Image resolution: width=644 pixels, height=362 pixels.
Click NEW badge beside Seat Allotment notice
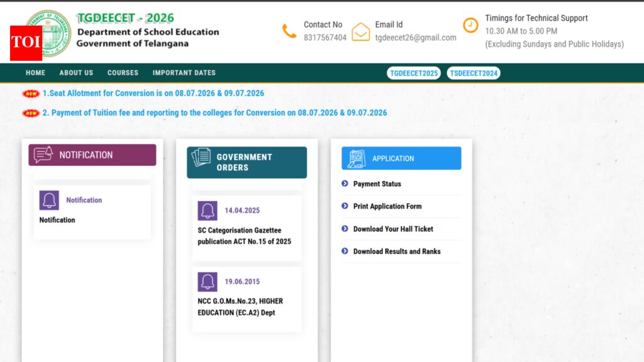coord(31,94)
